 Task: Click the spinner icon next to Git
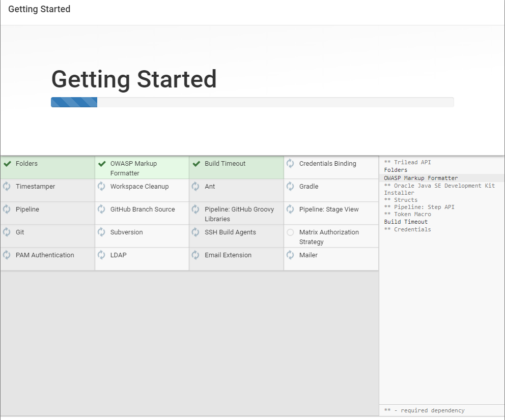7,232
